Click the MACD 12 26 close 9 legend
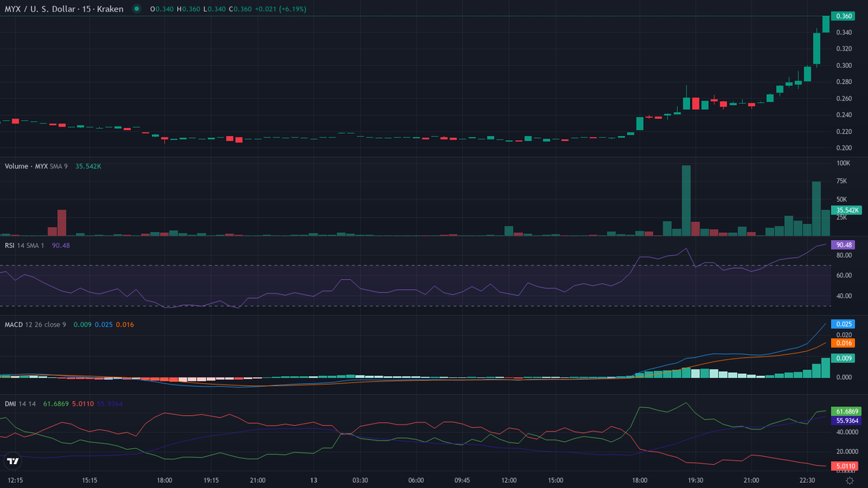Image resolution: width=868 pixels, height=488 pixels. [x=35, y=325]
